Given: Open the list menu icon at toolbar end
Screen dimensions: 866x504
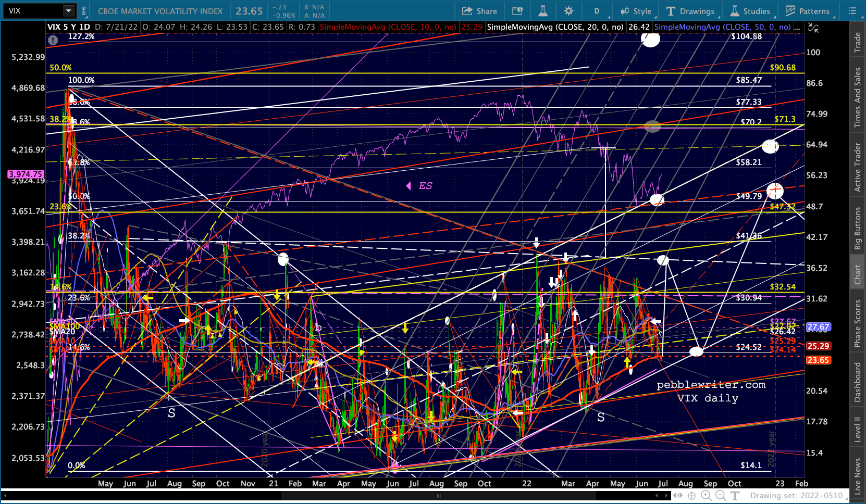Looking at the screenshot, I should click(852, 11).
